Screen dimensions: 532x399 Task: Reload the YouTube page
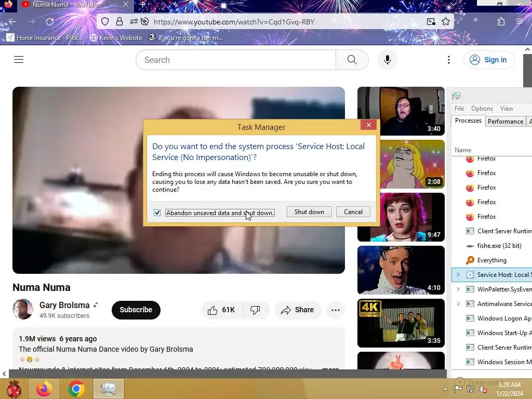click(x=50, y=22)
